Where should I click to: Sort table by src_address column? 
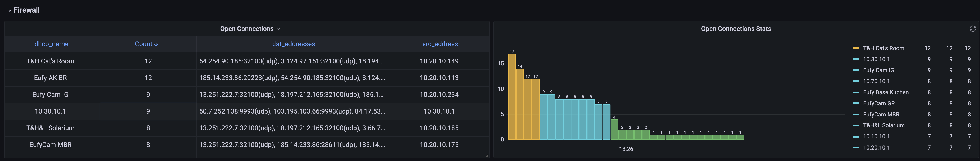pyautogui.click(x=440, y=44)
